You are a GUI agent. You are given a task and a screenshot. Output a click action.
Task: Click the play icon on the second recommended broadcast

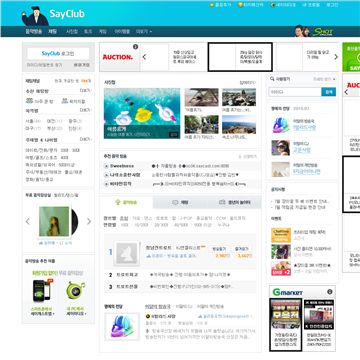tap(106, 175)
